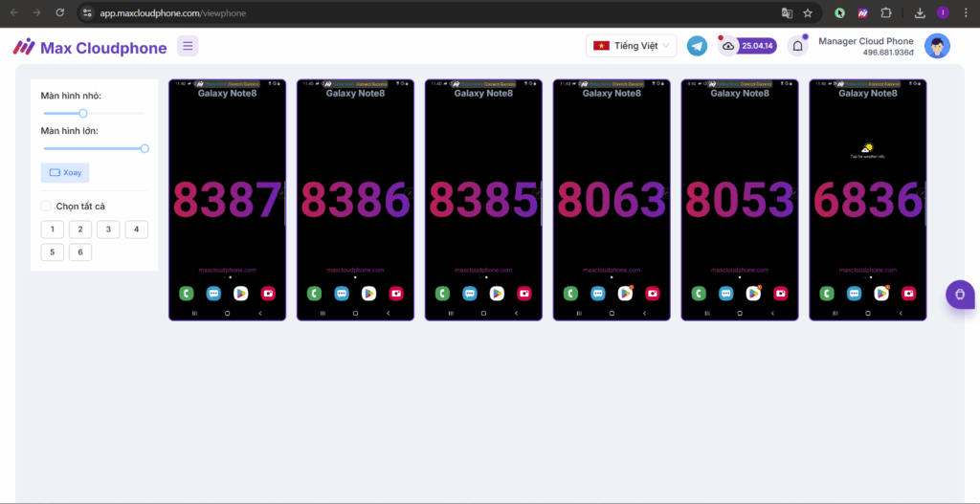
Task: Click the Max Cloudphone logo link
Action: pyautogui.click(x=89, y=48)
